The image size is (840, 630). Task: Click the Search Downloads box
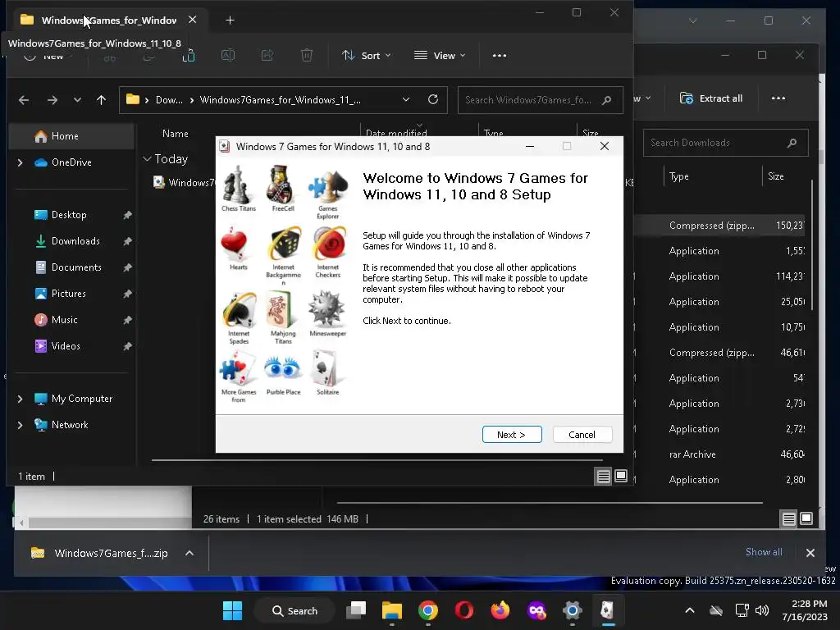725,143
